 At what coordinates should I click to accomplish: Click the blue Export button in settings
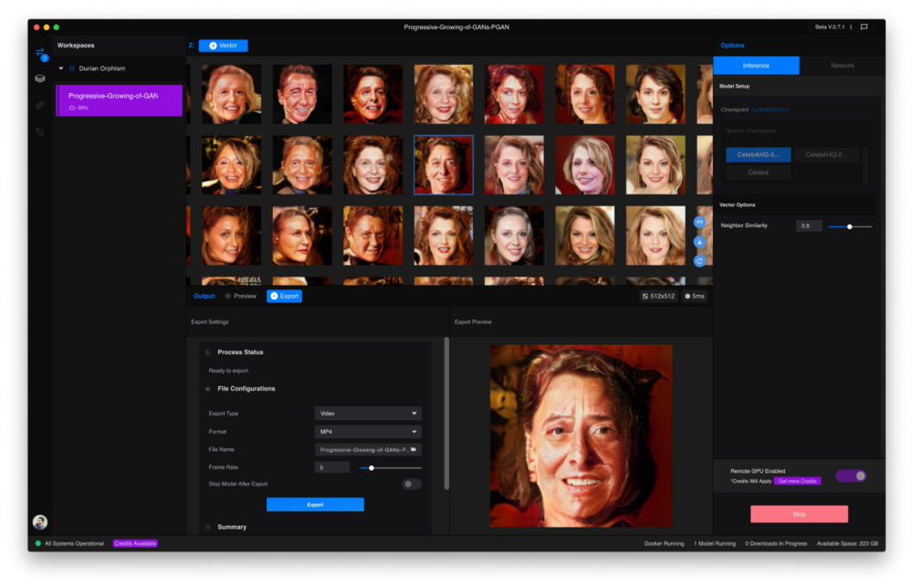pos(315,505)
